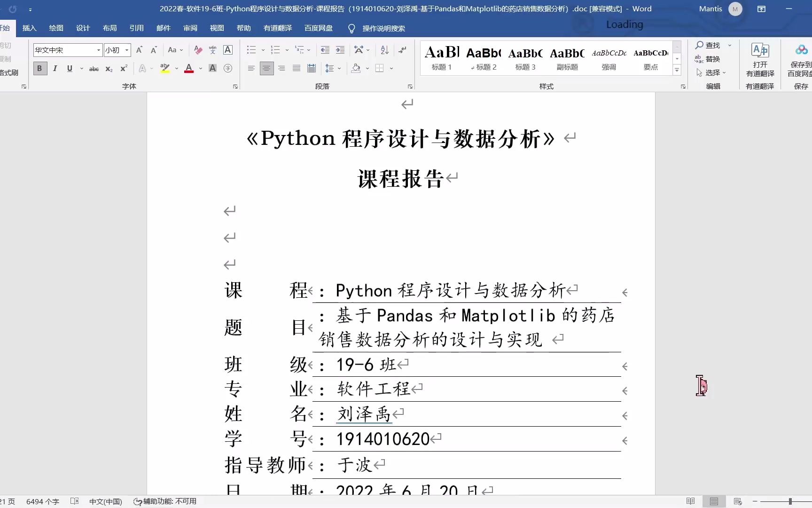Open the 布局 tab
812x508 pixels.
tap(109, 28)
